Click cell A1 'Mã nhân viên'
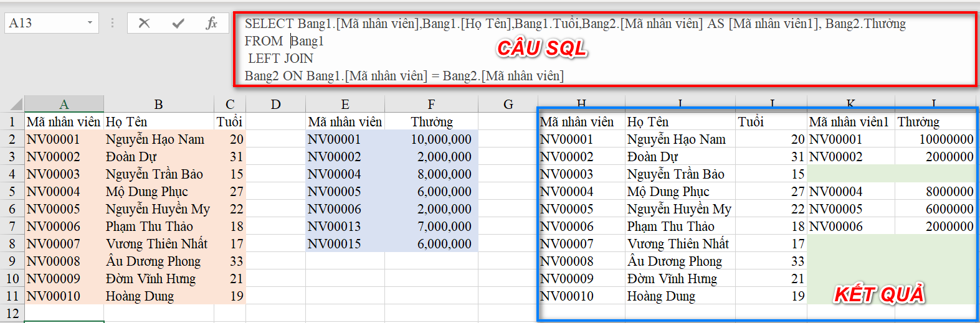This screenshot has width=980, height=323. (64, 121)
